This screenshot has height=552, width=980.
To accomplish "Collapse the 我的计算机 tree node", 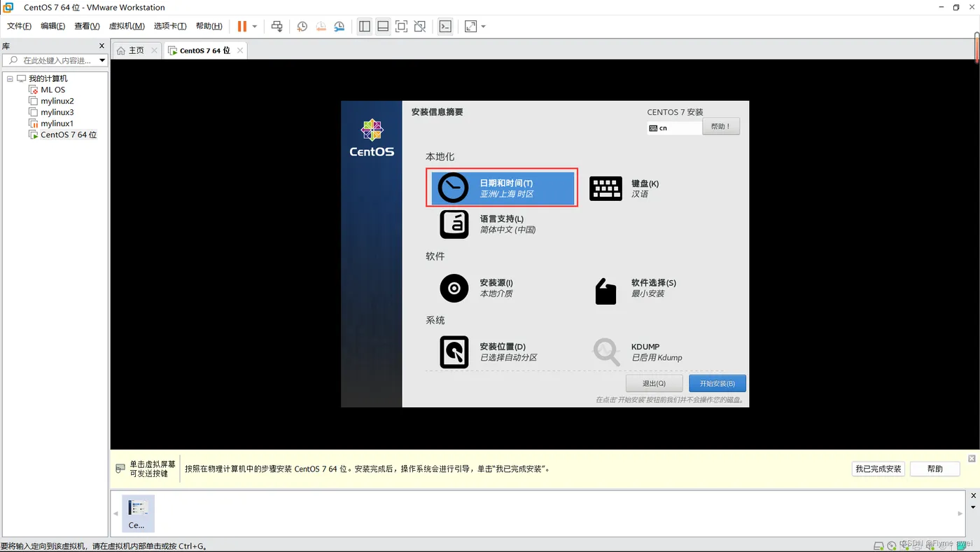I will coord(10,78).
